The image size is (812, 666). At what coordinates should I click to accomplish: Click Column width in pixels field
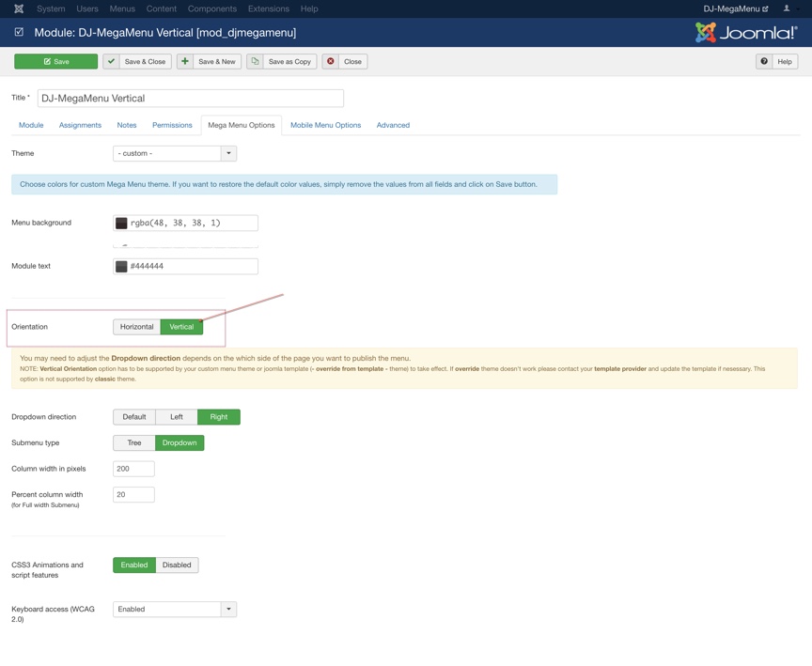pyautogui.click(x=133, y=469)
